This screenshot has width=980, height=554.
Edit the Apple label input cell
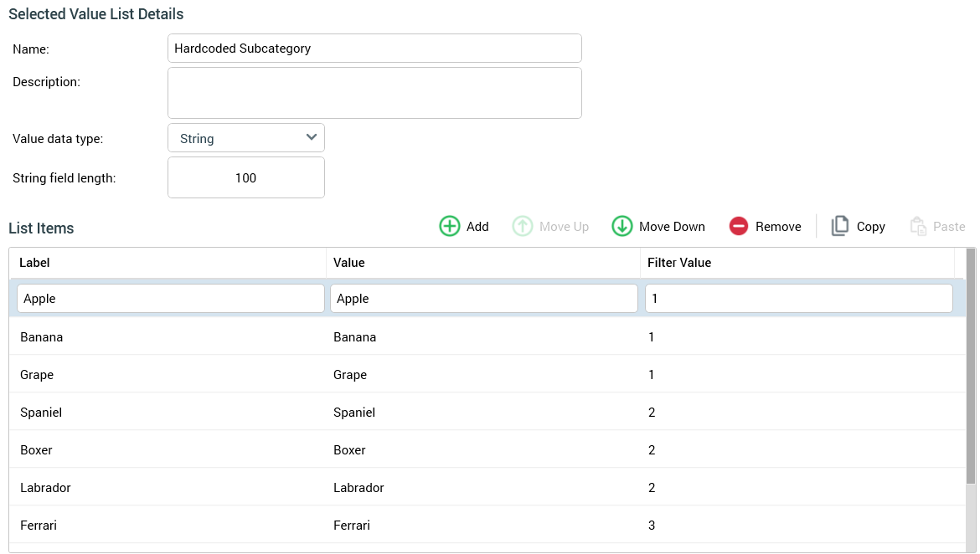171,299
